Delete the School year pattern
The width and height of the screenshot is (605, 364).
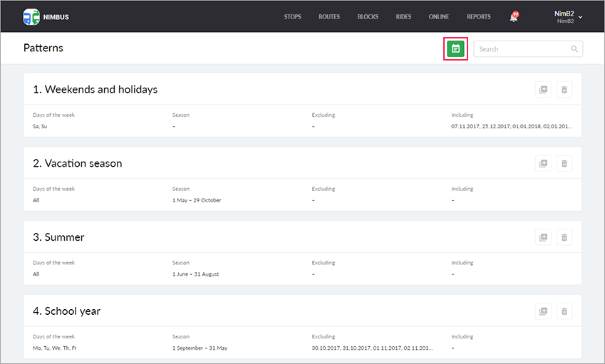coord(564,311)
